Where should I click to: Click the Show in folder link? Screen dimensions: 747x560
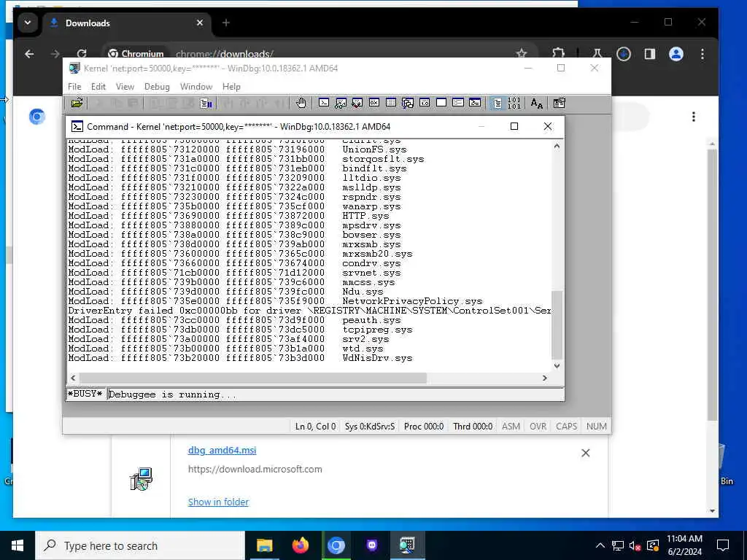[218, 502]
